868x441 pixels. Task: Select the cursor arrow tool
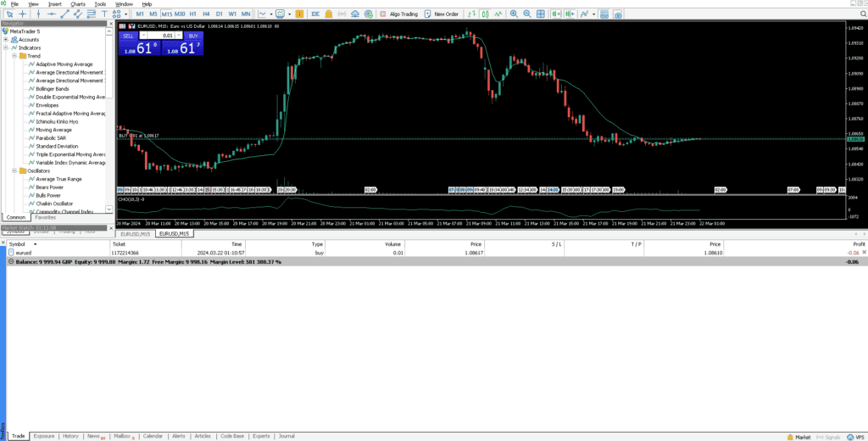tap(10, 14)
